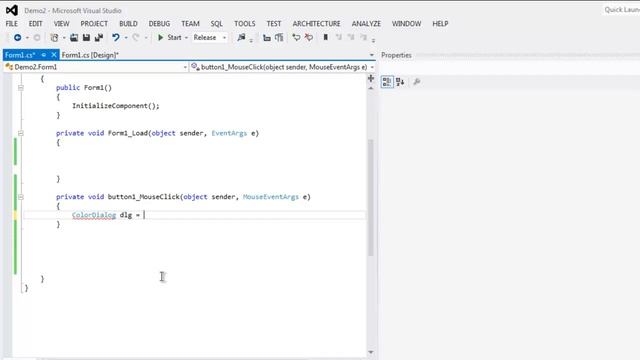Click the Quick Launch search box
The height and width of the screenshot is (360, 640).
(x=621, y=10)
